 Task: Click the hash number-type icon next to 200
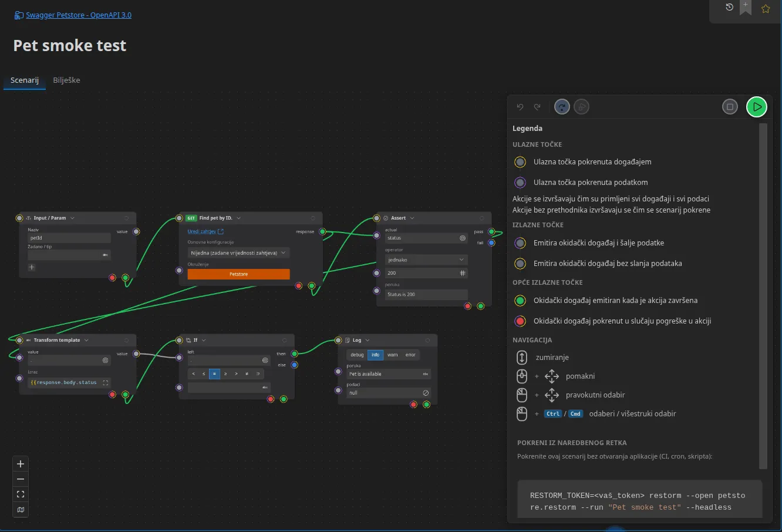click(463, 273)
